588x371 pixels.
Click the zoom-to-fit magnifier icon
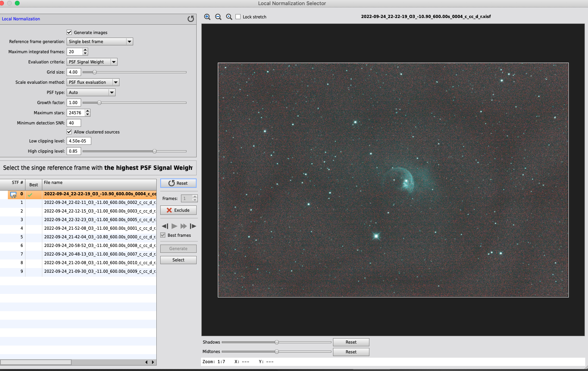click(229, 17)
